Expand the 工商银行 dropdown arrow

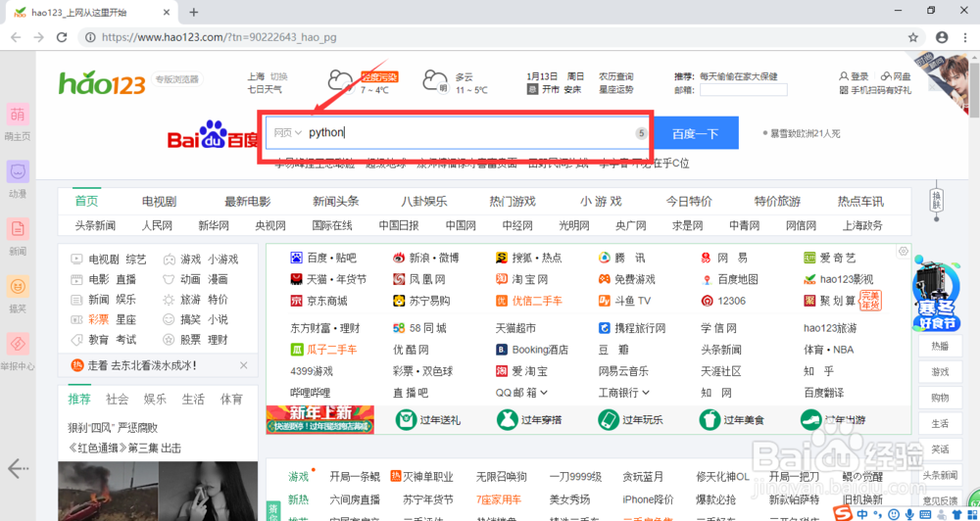click(646, 393)
